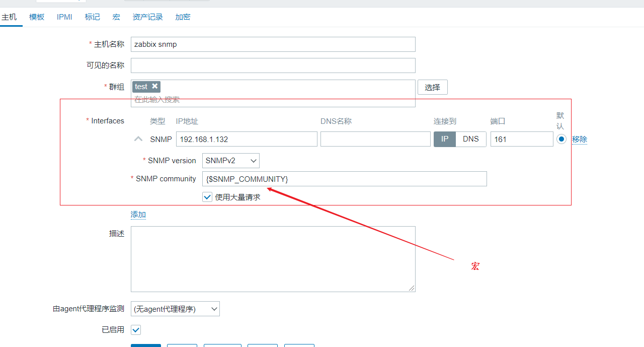This screenshot has width=644, height=347.
Task: Open the agent代理程序 proxy dropdown
Action: 175,309
